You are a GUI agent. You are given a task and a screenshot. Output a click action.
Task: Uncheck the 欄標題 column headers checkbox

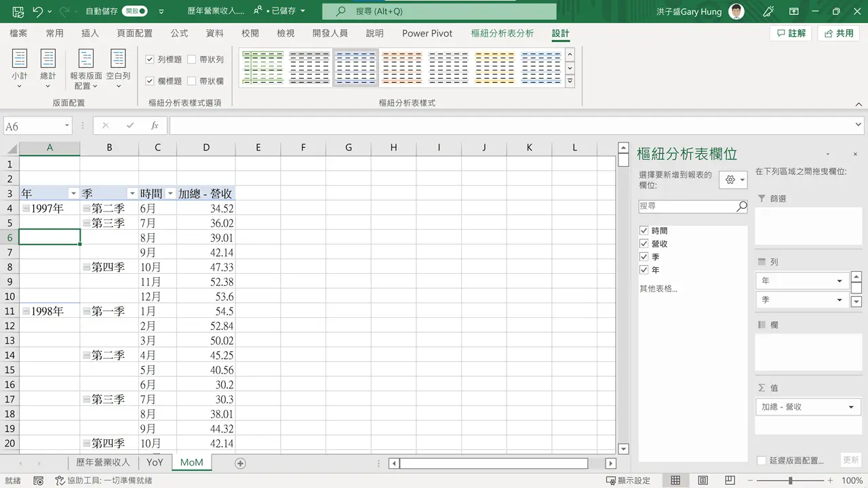click(x=150, y=81)
